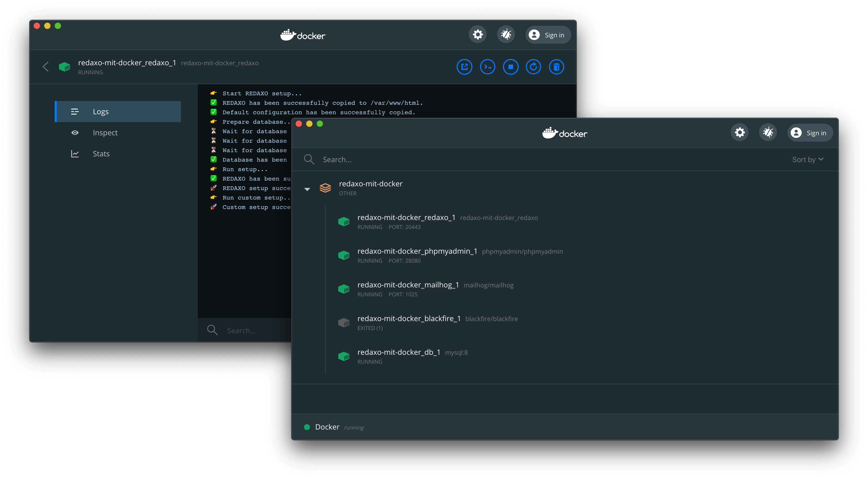Open container in browser icon

click(x=464, y=67)
